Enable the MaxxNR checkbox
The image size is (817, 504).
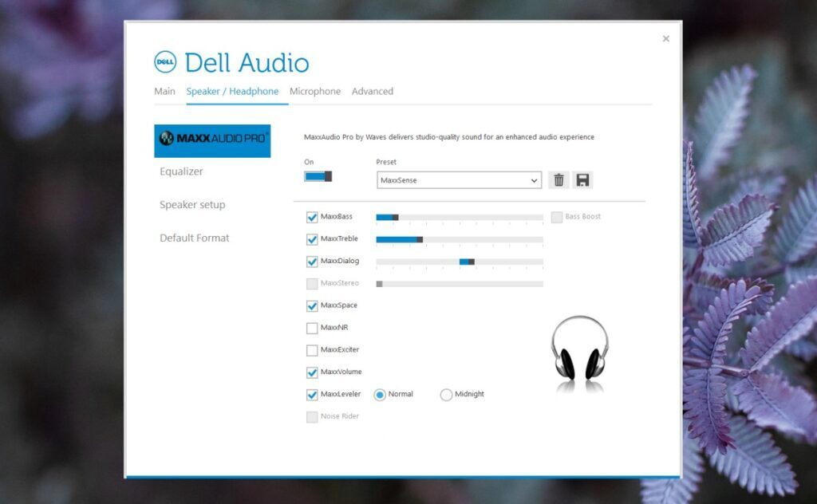[x=310, y=327]
